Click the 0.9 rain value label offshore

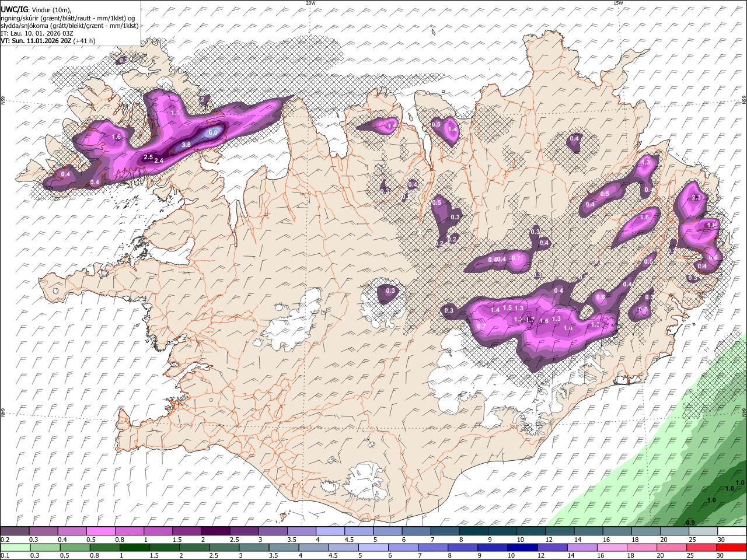pos(690,522)
